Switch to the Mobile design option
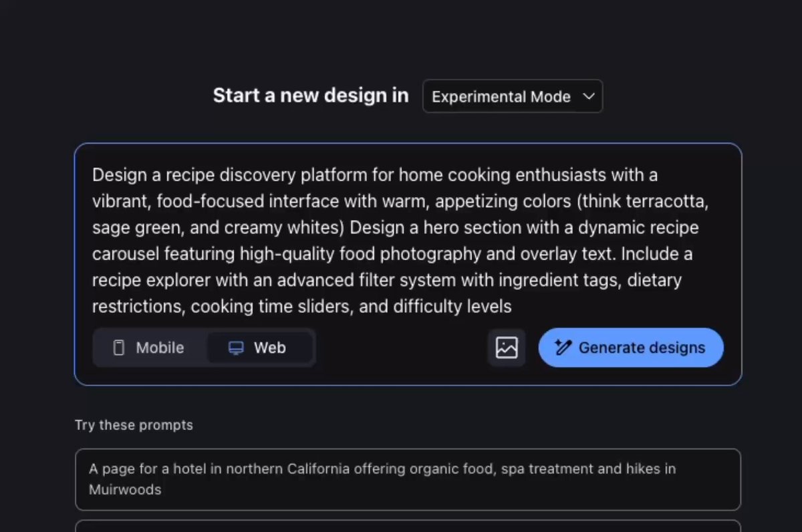 click(150, 348)
